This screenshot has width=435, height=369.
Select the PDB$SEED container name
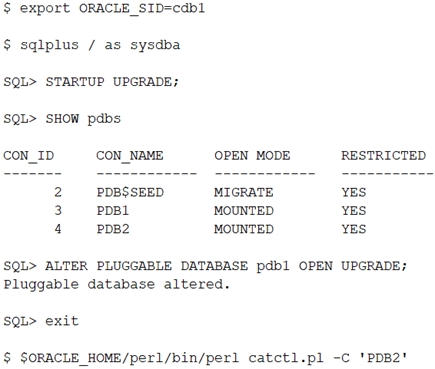point(130,192)
